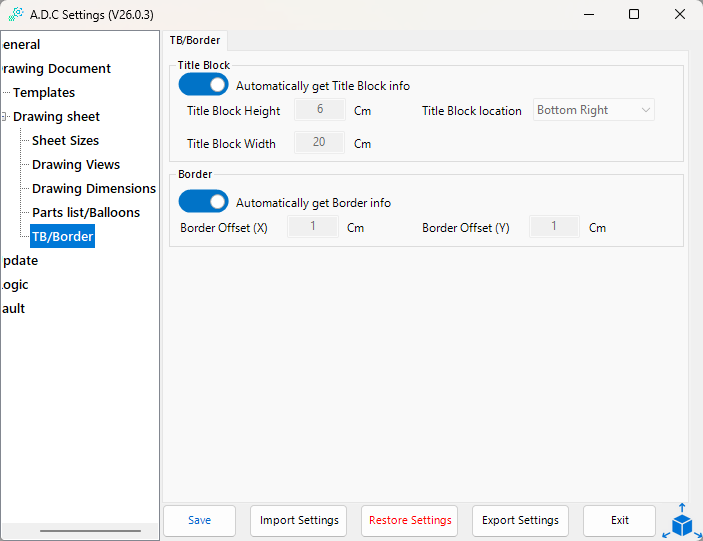
Task: Click the Border Offset (X) field
Action: pyautogui.click(x=313, y=227)
